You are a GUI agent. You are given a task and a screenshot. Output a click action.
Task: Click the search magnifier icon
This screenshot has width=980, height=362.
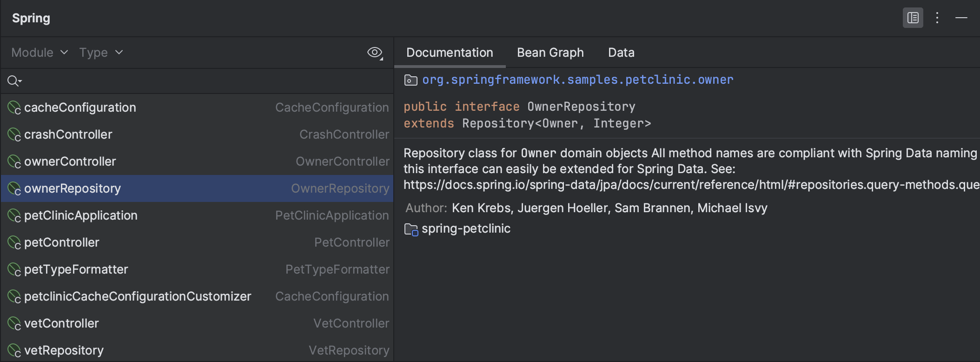[x=13, y=81]
